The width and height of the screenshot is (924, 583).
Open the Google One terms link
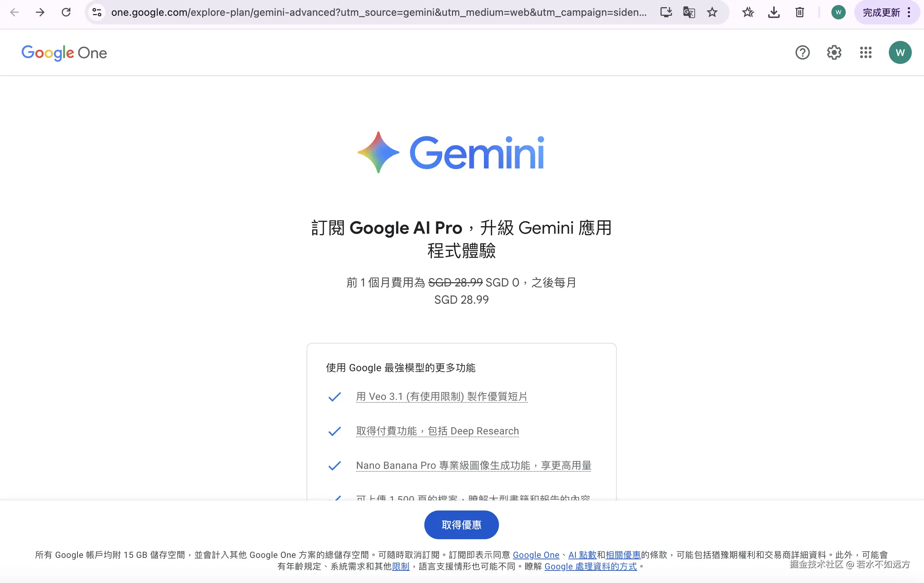click(x=536, y=555)
